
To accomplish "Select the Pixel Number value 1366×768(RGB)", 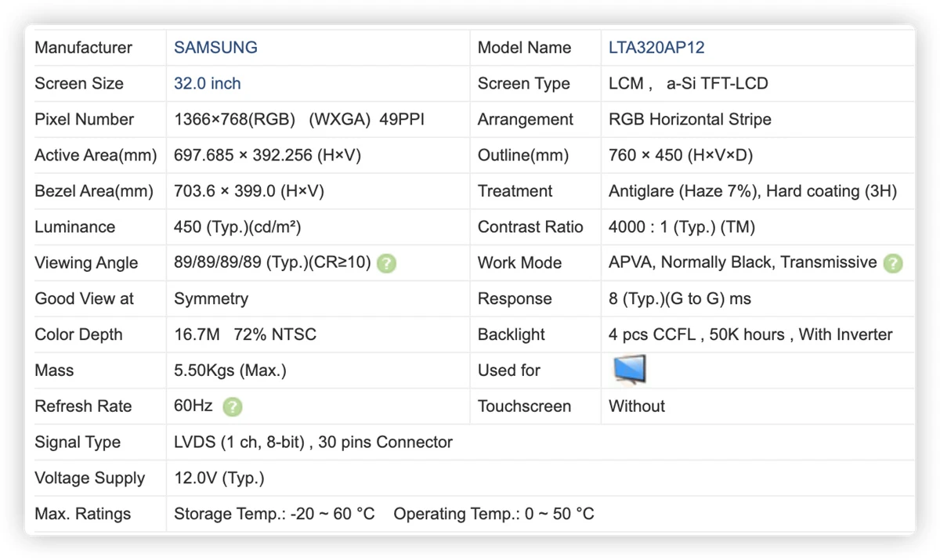I will (234, 120).
